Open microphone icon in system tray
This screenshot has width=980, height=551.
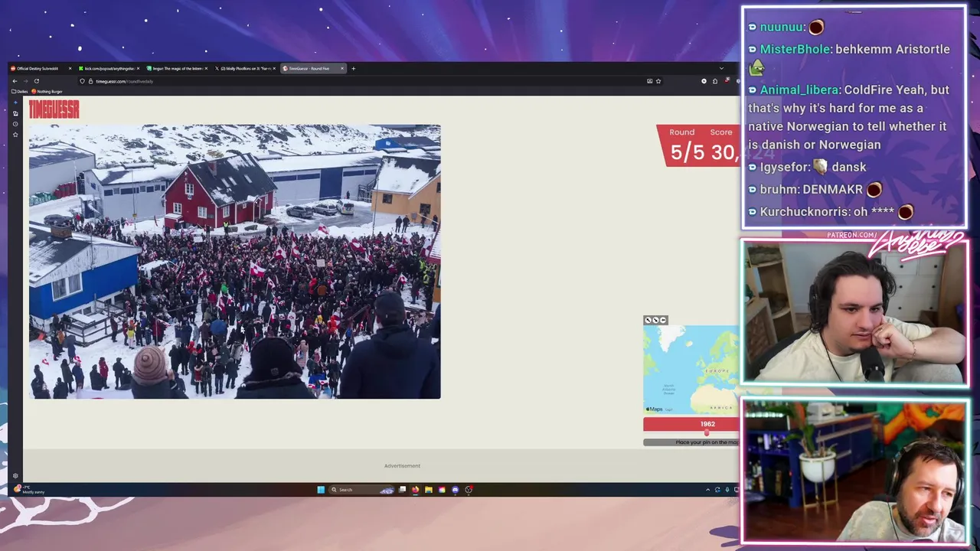[x=727, y=490]
